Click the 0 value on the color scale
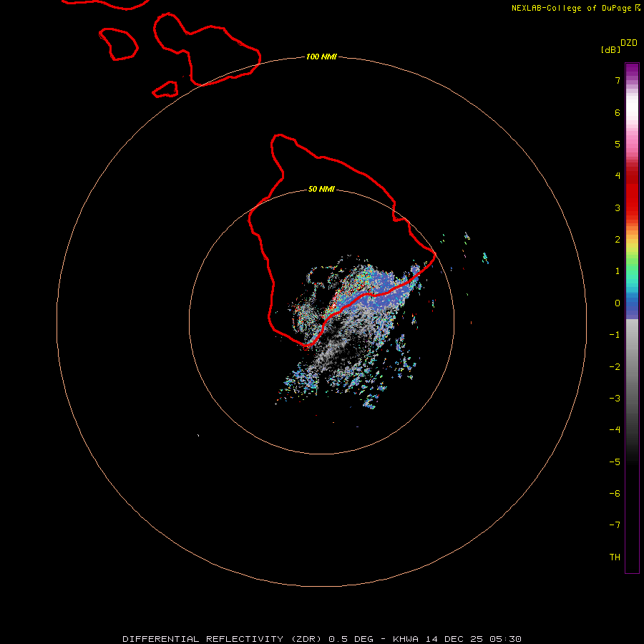Screen dimensions: 644x644 [x=618, y=303]
